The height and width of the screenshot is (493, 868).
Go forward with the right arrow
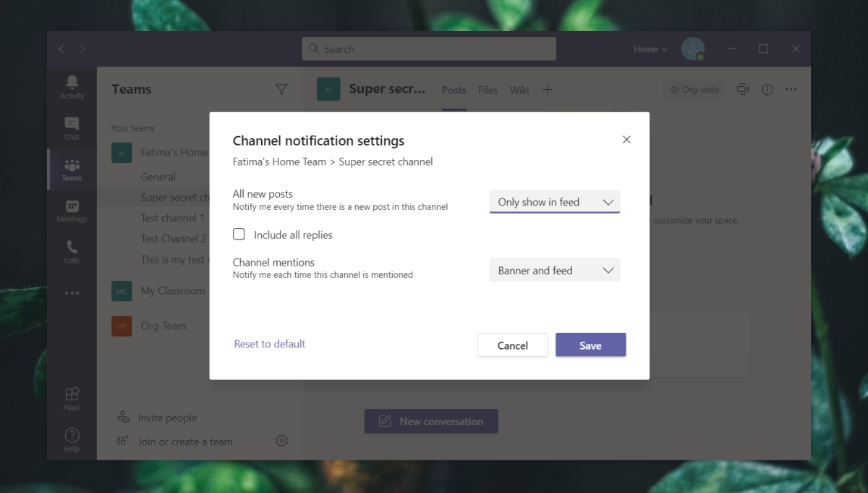82,49
